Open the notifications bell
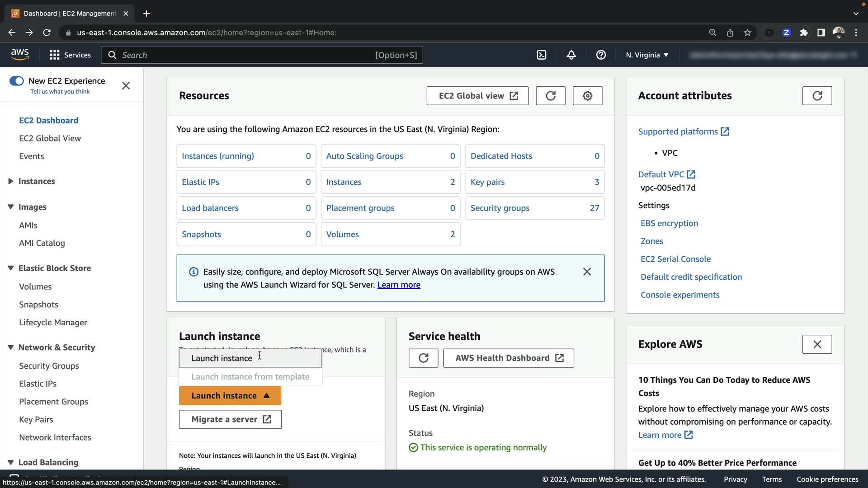 [x=571, y=55]
